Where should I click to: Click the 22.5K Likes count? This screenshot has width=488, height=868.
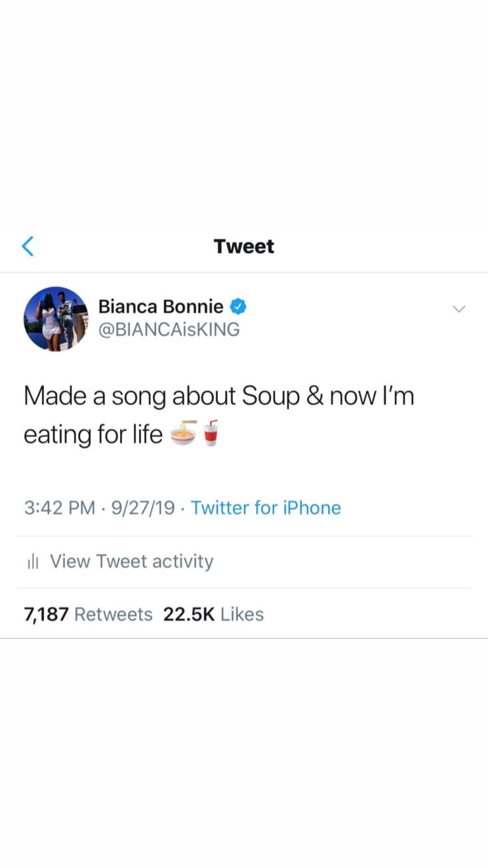213,614
